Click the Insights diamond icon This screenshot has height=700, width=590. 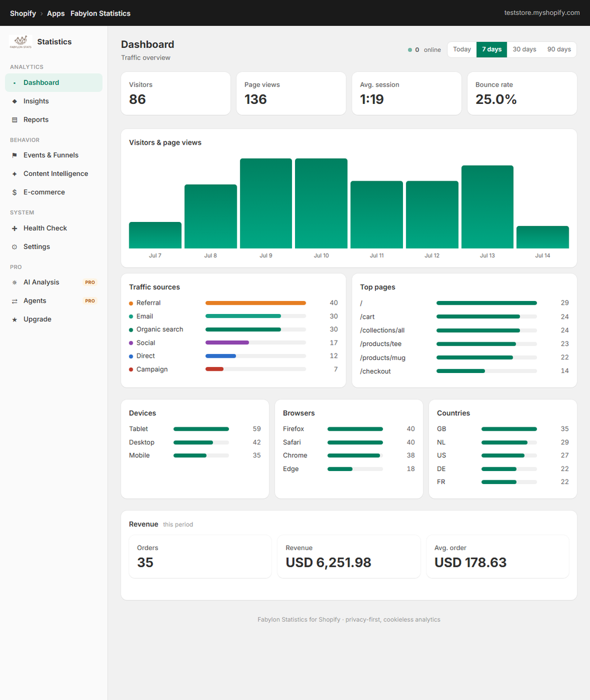pyautogui.click(x=14, y=102)
